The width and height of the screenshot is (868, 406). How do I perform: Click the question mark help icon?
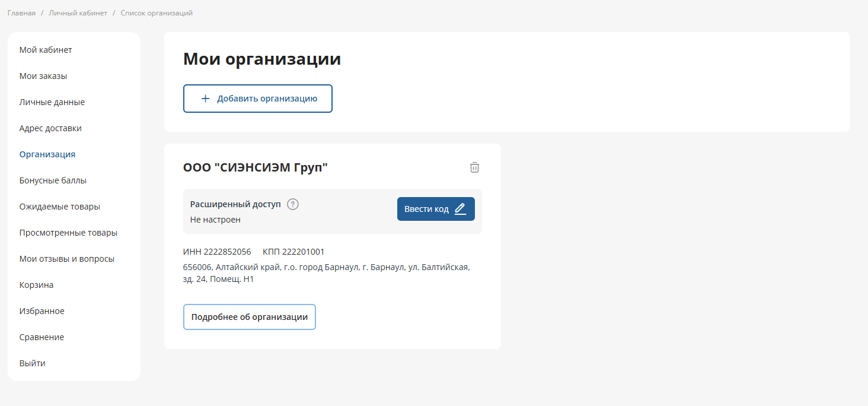coord(293,204)
